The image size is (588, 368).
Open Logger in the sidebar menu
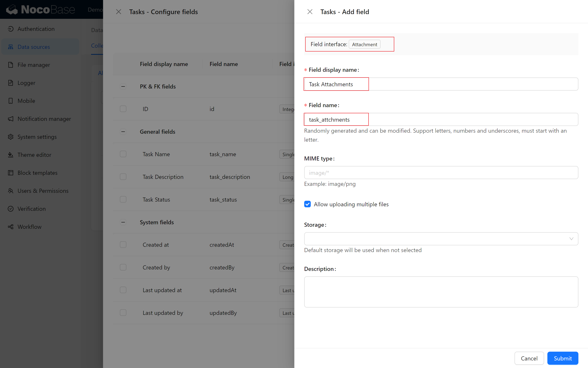point(40,83)
